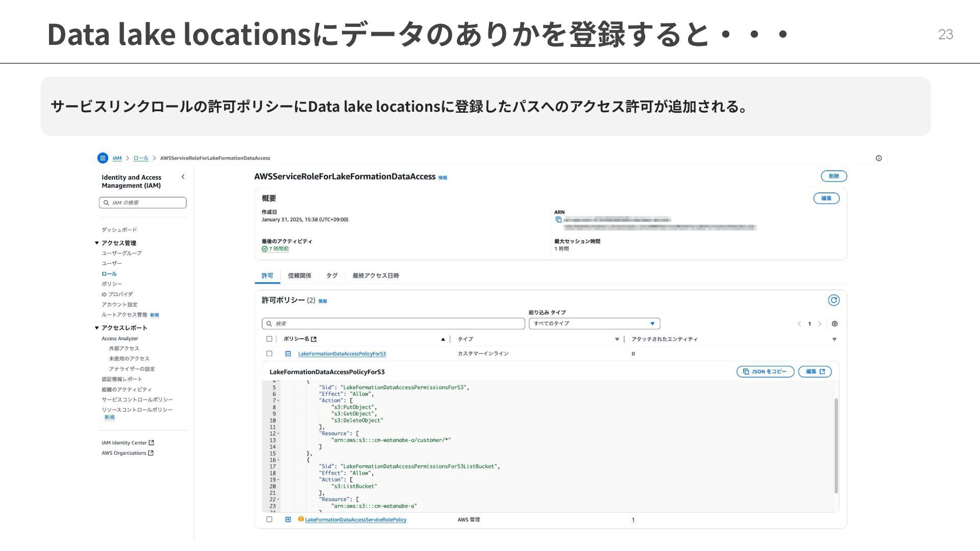980x551 pixels.
Task: Fold JSON code at line 16
Action: (278, 460)
